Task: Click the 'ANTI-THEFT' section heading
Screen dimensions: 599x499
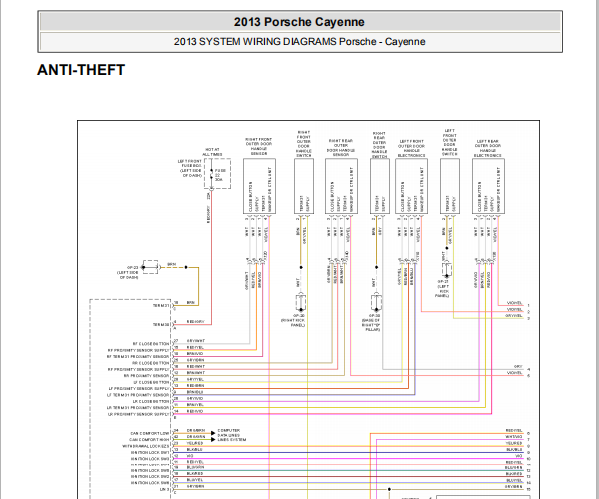Action: 81,70
